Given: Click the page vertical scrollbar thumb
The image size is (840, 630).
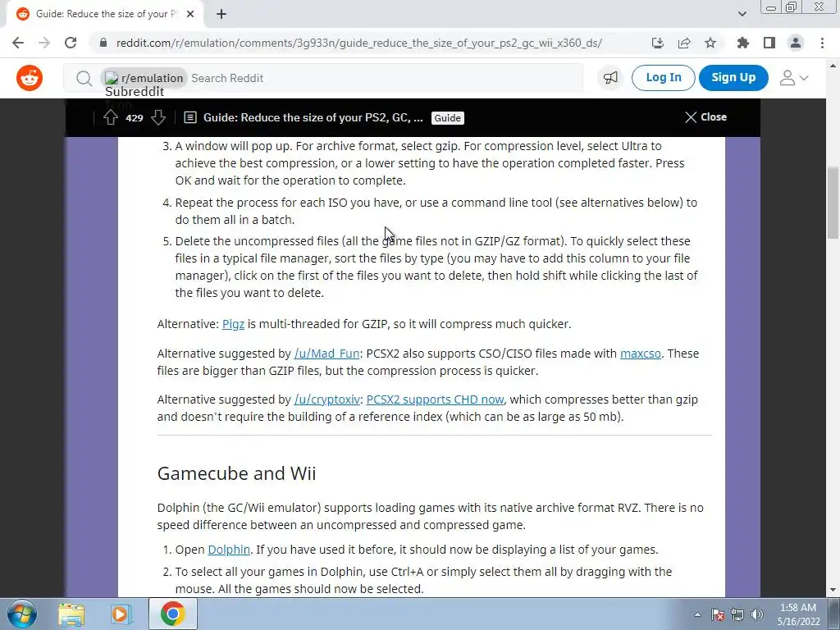Looking at the screenshot, I should click(833, 203).
